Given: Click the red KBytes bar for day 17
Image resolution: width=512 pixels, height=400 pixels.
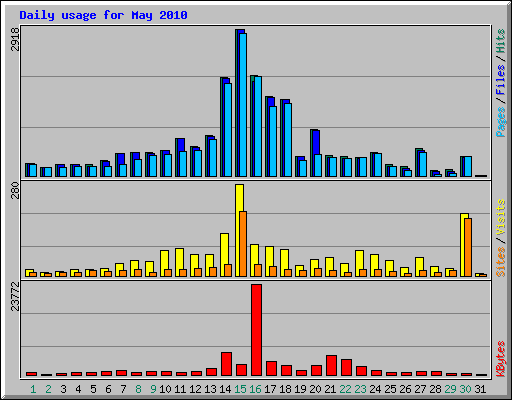Looking at the screenshot, I should [271, 368].
